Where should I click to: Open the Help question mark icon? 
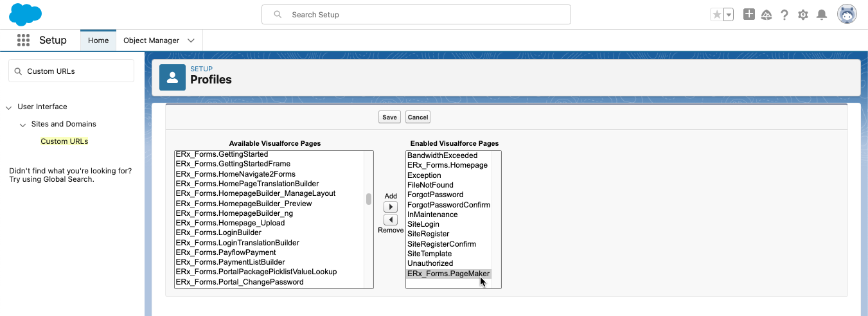coord(784,15)
